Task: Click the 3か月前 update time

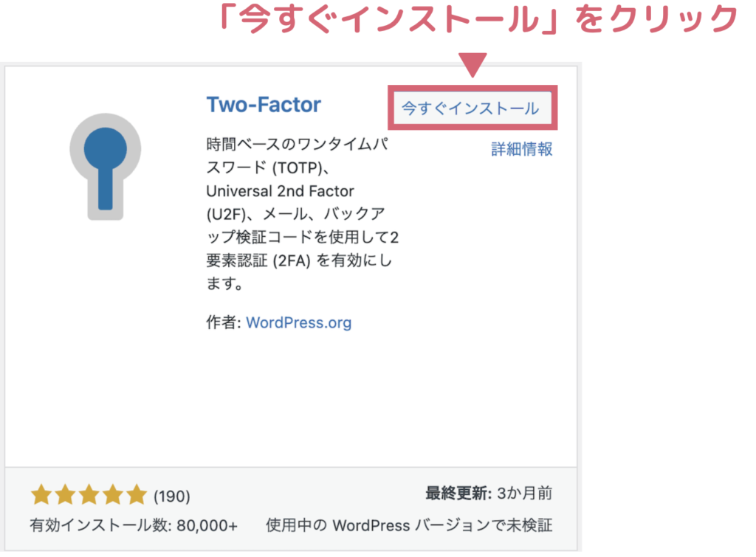Action: pos(525,494)
